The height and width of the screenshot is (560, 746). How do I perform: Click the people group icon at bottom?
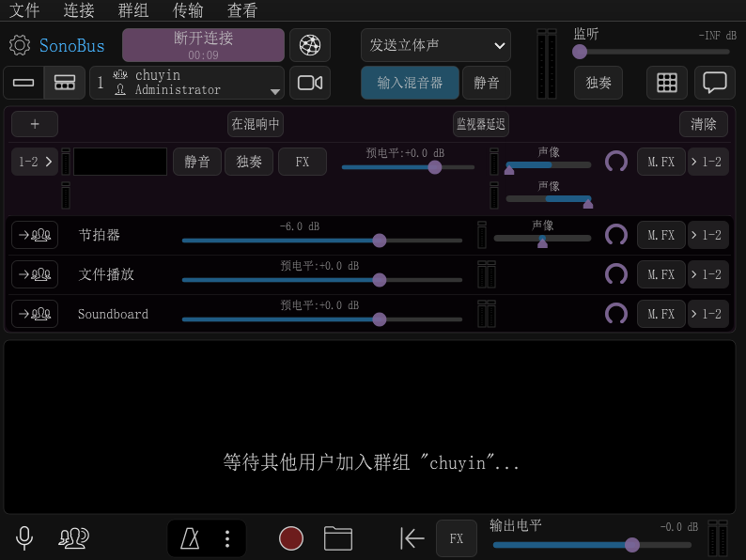73,538
